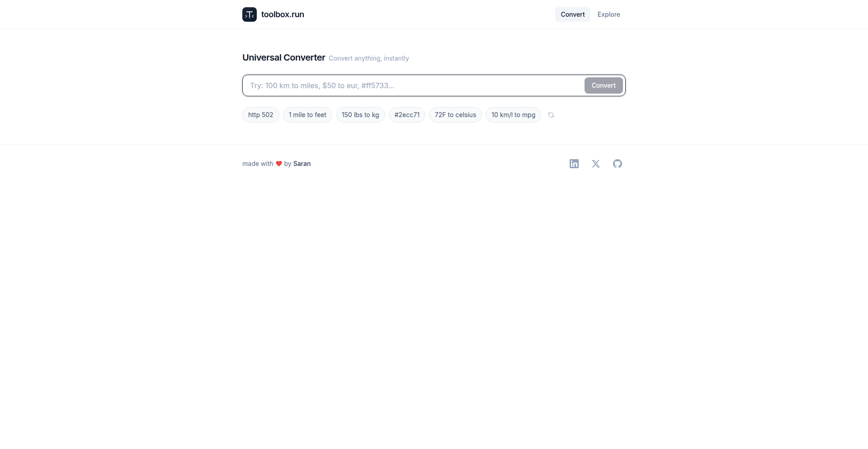Click the gray Convert button beside input
The width and height of the screenshot is (868, 449).
click(x=604, y=85)
